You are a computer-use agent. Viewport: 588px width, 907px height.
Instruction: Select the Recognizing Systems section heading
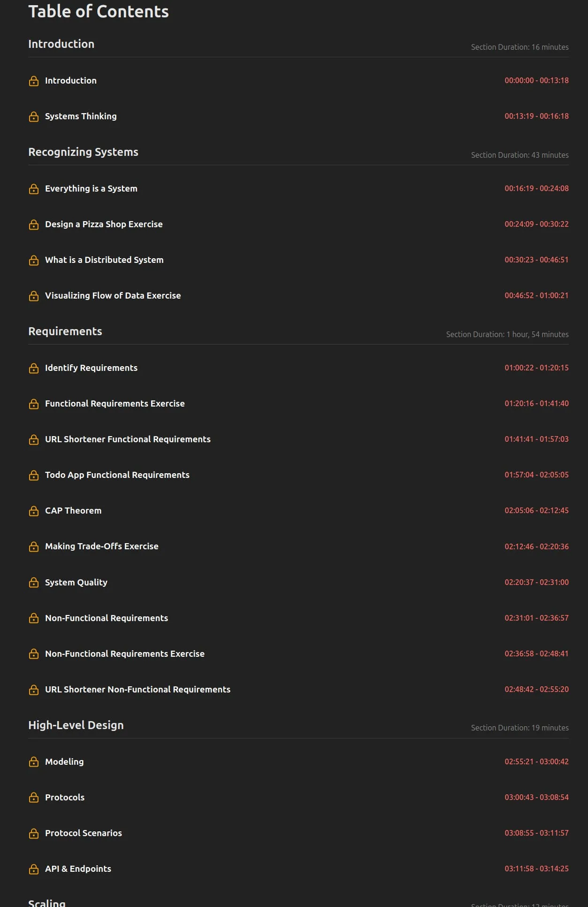(83, 152)
